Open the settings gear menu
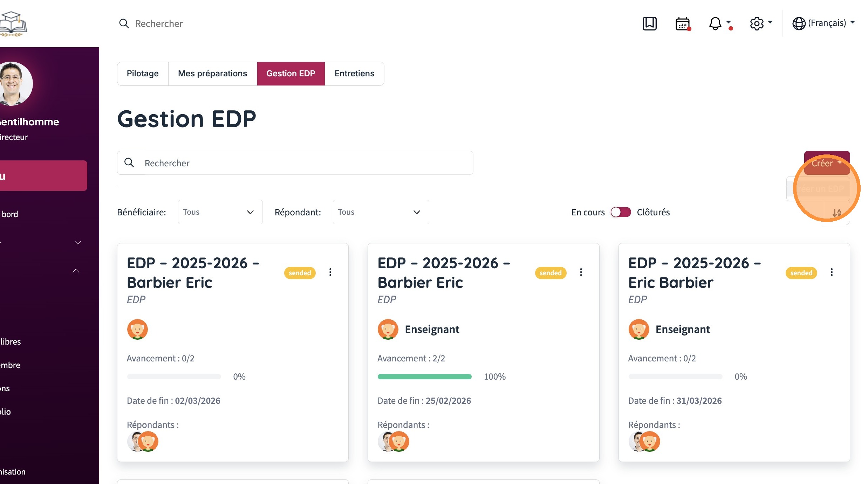868x484 pixels. 757,23
